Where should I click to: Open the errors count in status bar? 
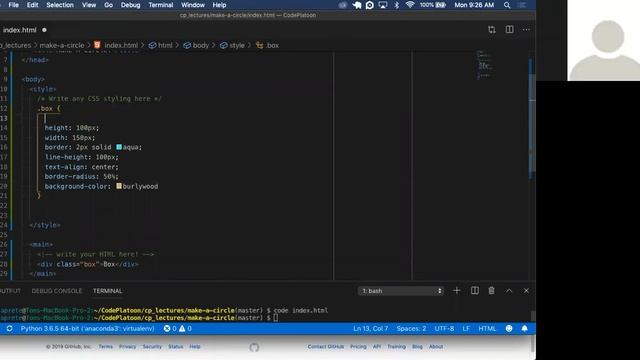(170, 329)
